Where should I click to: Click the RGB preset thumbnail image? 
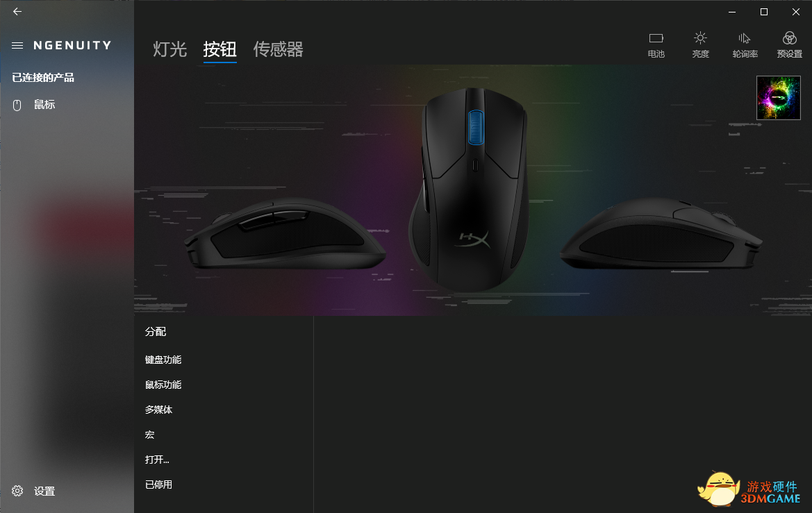click(779, 98)
